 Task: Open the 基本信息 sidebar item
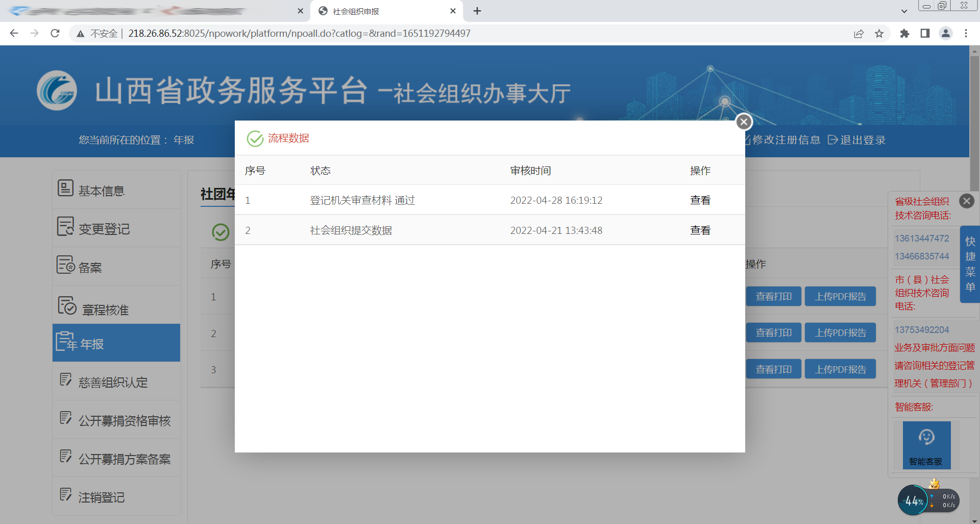tap(101, 190)
